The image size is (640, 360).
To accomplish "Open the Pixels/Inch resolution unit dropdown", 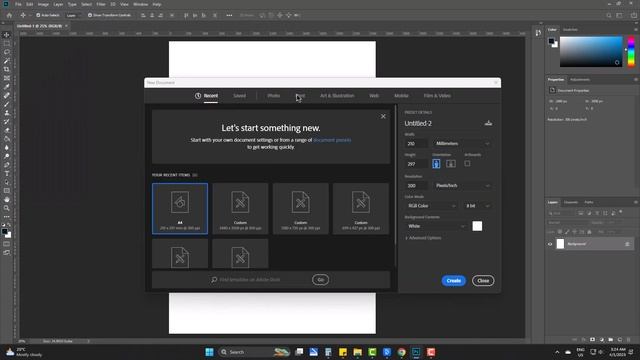I will [462, 186].
